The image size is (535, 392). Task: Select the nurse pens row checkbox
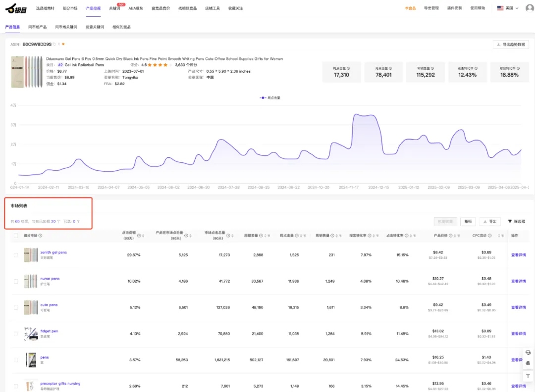(16, 281)
